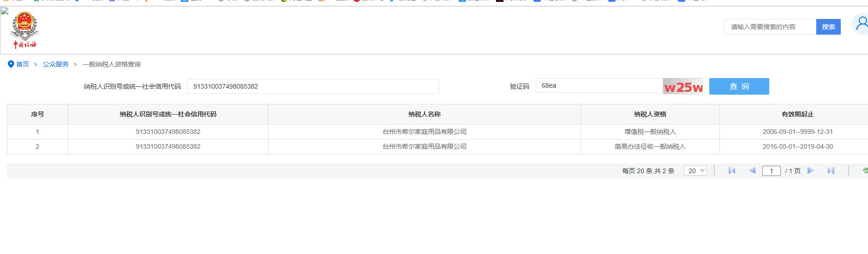This screenshot has height=254, width=868.
Task: Jump to the last results page
Action: pos(831,171)
